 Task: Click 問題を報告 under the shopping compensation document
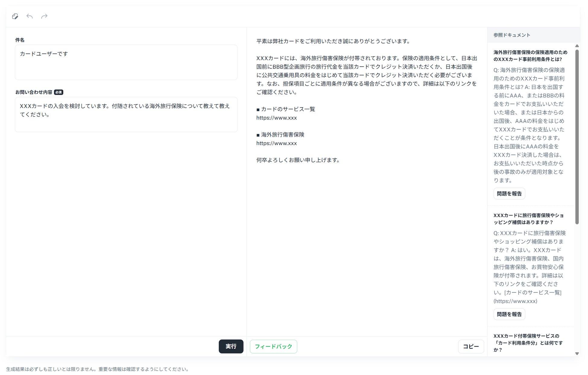pos(509,314)
